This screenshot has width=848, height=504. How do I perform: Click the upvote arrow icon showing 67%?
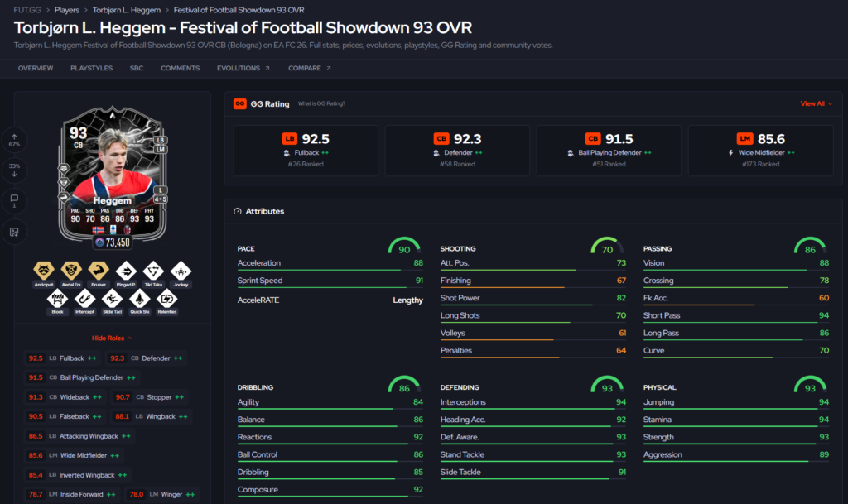(x=14, y=140)
